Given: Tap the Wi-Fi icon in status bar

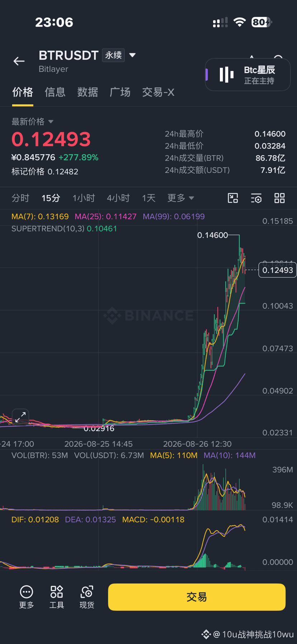Looking at the screenshot, I should (239, 22).
